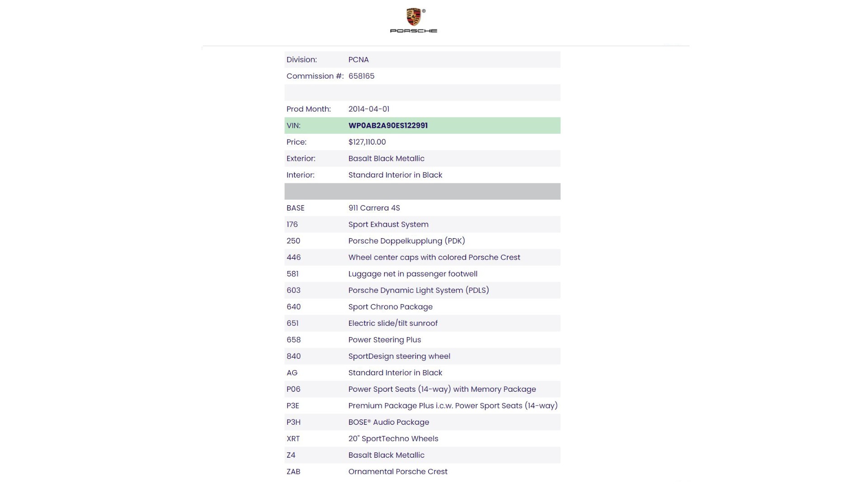868x488 pixels.
Task: Click option code 840
Action: 293,357
